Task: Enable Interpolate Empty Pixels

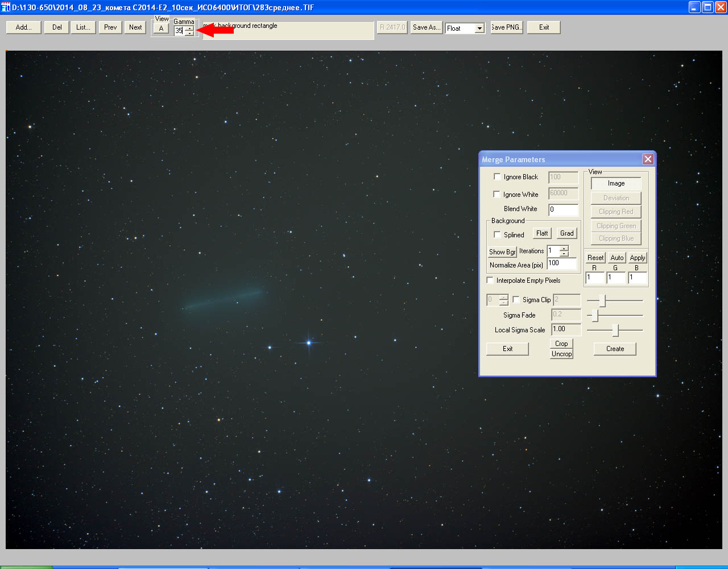Action: (x=490, y=281)
